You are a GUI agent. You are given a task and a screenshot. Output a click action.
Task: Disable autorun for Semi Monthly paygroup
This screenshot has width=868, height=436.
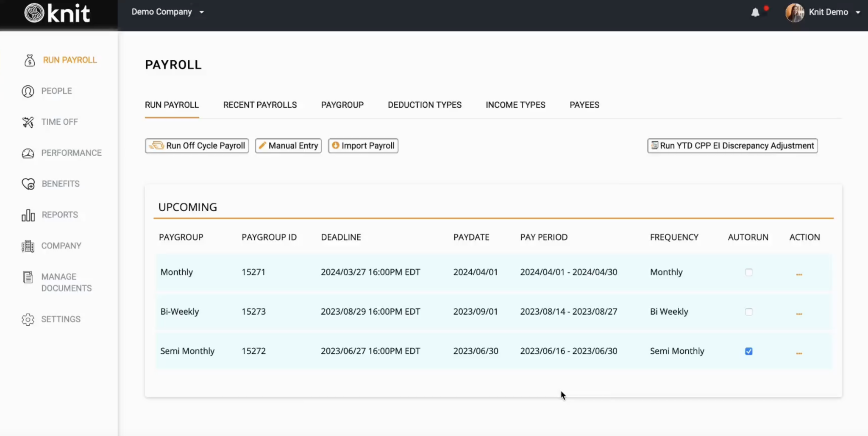tap(749, 351)
